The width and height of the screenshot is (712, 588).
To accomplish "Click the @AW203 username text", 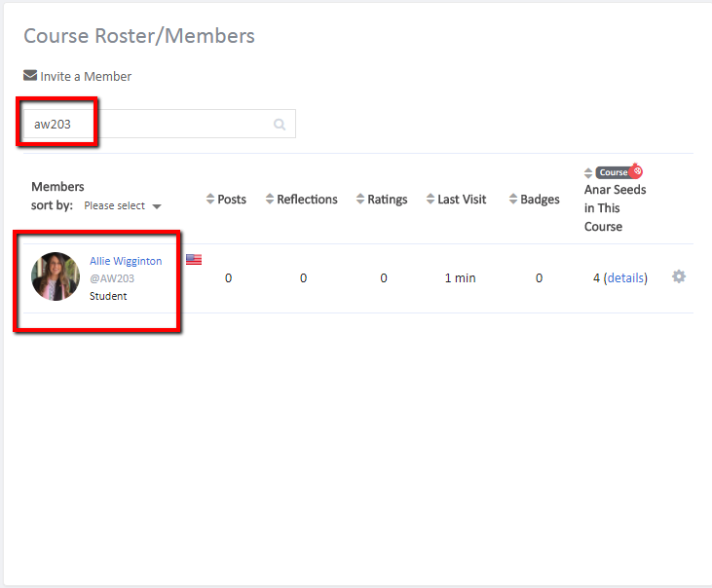I will coord(112,278).
